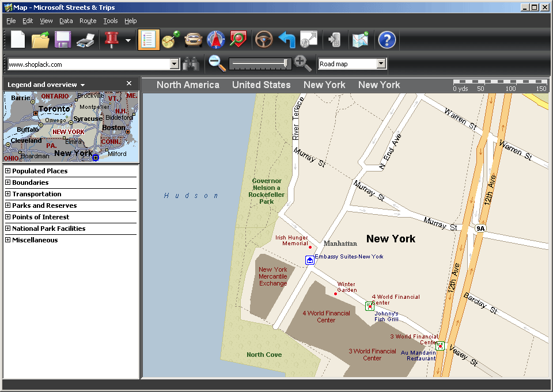The height and width of the screenshot is (392, 553).
Task: Save the map using the floppy disk icon
Action: tap(63, 40)
